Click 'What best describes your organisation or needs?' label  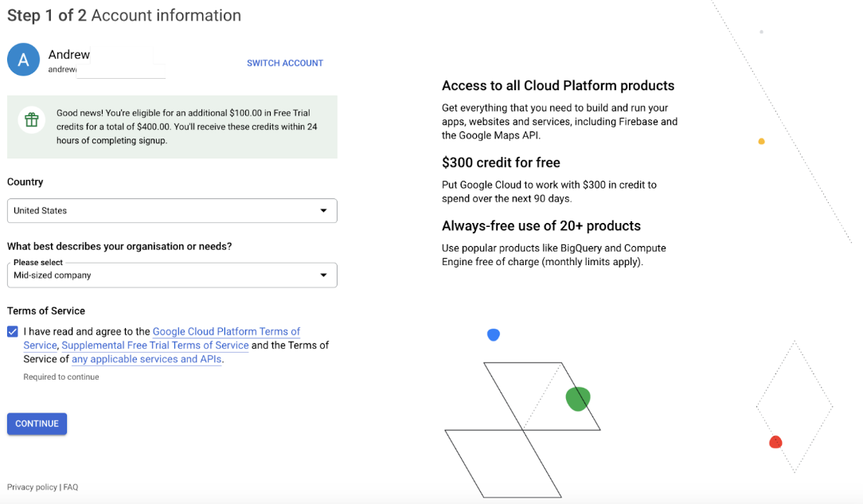point(119,247)
